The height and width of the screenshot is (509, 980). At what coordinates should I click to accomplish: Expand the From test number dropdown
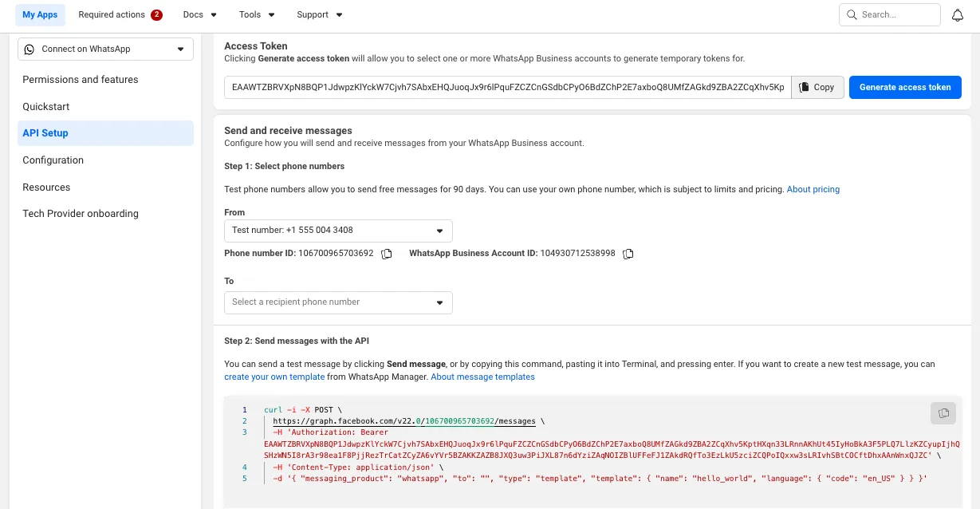pyautogui.click(x=338, y=231)
